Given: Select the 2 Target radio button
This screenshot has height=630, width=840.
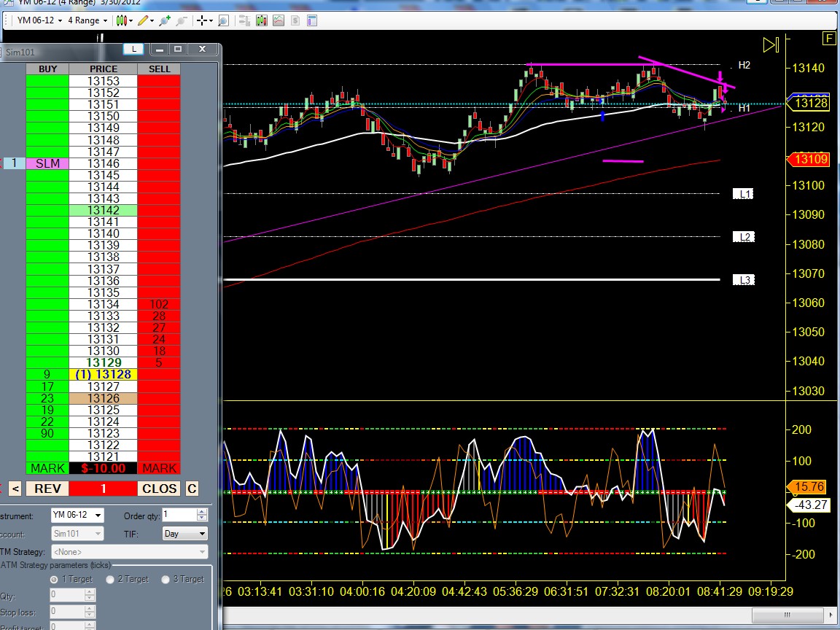Looking at the screenshot, I should coord(110,580).
